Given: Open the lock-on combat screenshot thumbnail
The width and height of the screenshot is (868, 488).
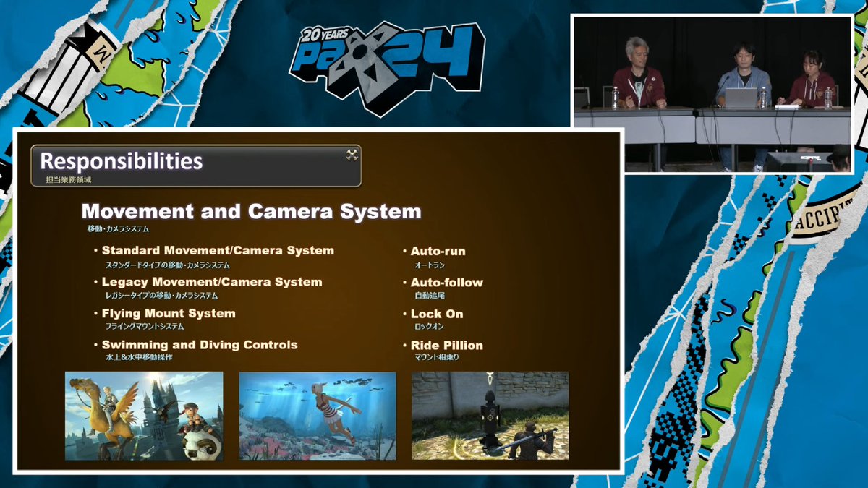Looking at the screenshot, I should [490, 416].
